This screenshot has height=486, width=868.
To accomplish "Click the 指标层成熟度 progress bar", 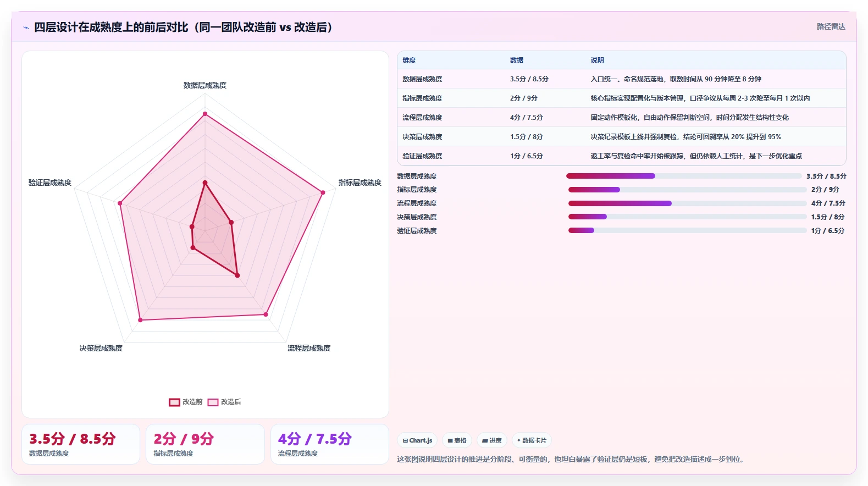I will 687,190.
